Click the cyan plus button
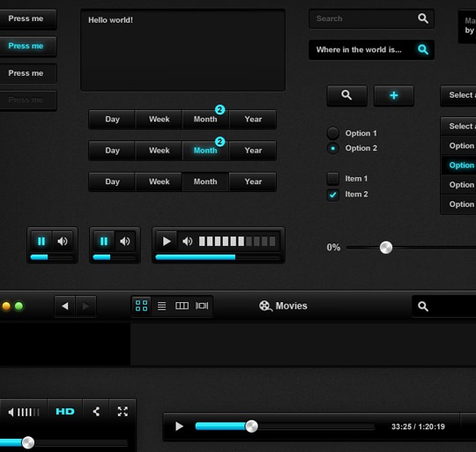This screenshot has width=476, height=452. tap(394, 95)
